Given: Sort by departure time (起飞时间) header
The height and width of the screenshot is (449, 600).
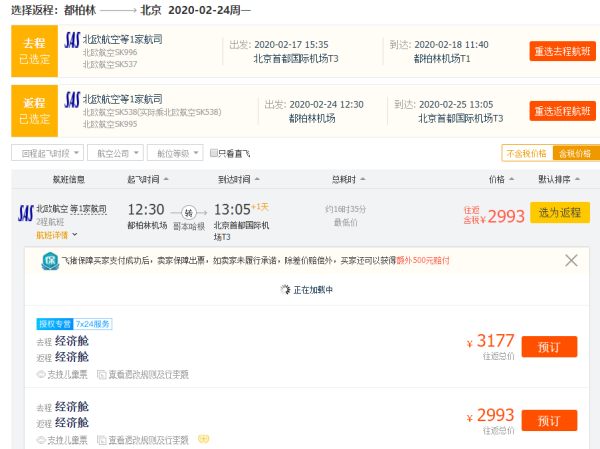Looking at the screenshot, I should pyautogui.click(x=146, y=180).
